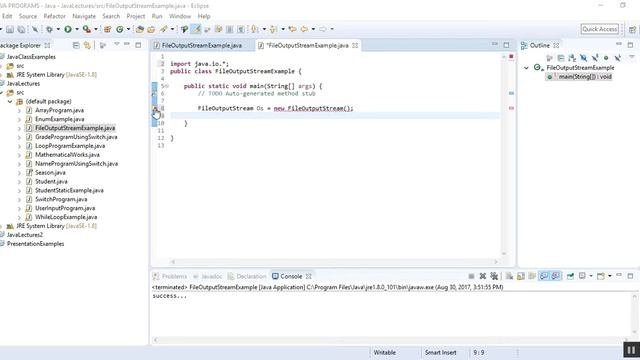Toggle Show Console on Standard Out change

pyautogui.click(x=544, y=276)
